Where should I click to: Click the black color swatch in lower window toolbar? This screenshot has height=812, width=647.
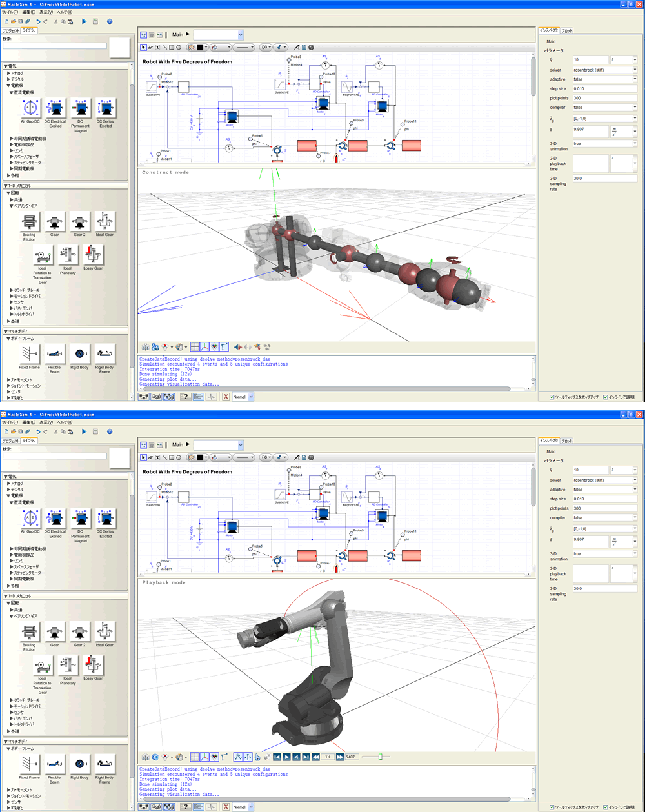click(x=201, y=457)
